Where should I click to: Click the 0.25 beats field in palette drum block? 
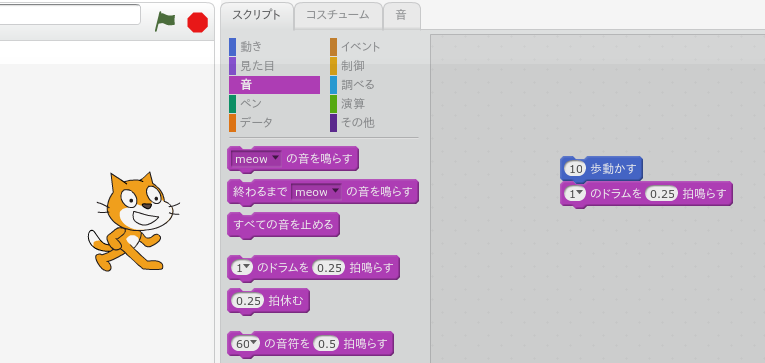coord(329,268)
